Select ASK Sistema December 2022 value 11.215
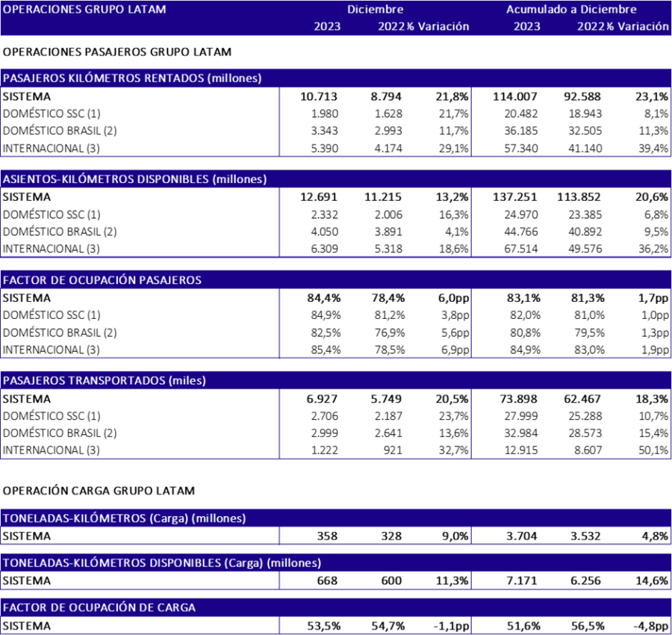This screenshot has width=672, height=635. click(x=383, y=197)
